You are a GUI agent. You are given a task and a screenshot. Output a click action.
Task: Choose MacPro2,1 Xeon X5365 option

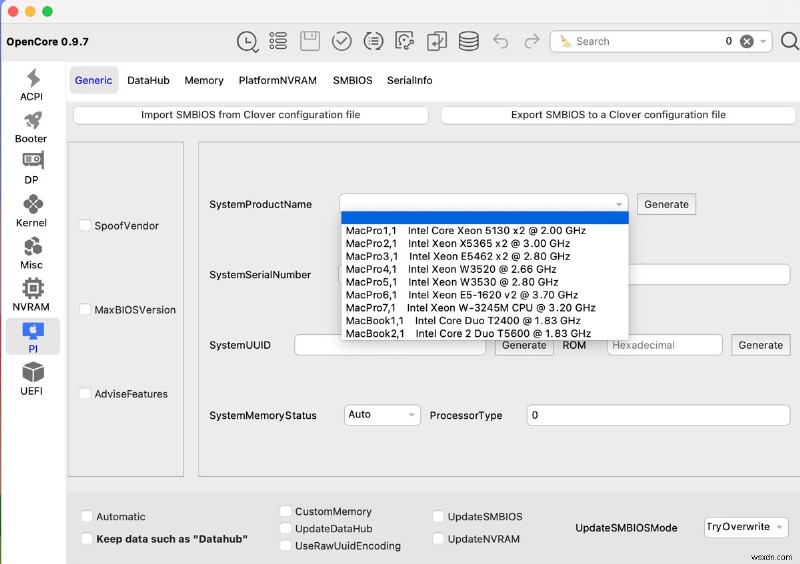pos(484,243)
